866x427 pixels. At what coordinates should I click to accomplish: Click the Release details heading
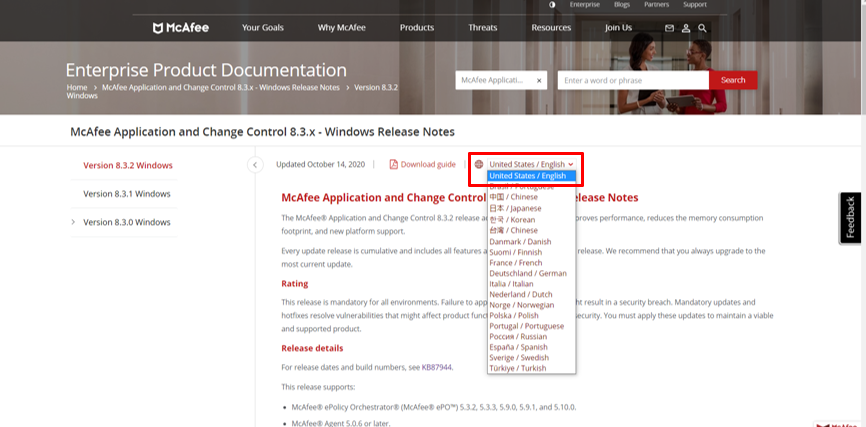click(x=312, y=348)
